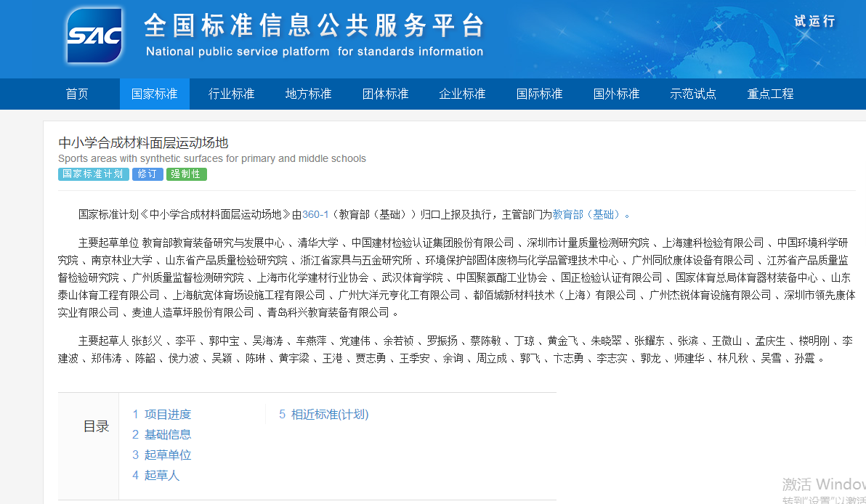Click the 国家标准计划 blue tag
The image size is (866, 504).
pos(93,174)
